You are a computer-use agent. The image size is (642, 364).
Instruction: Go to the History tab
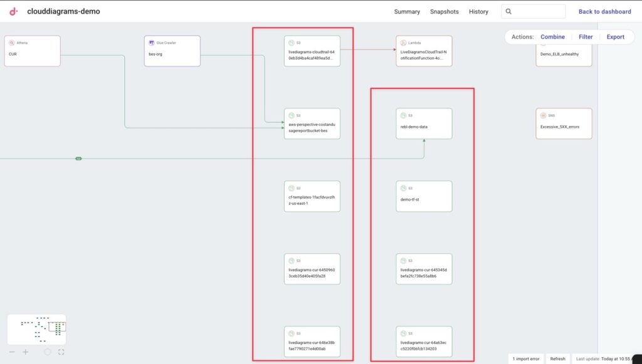(x=478, y=11)
